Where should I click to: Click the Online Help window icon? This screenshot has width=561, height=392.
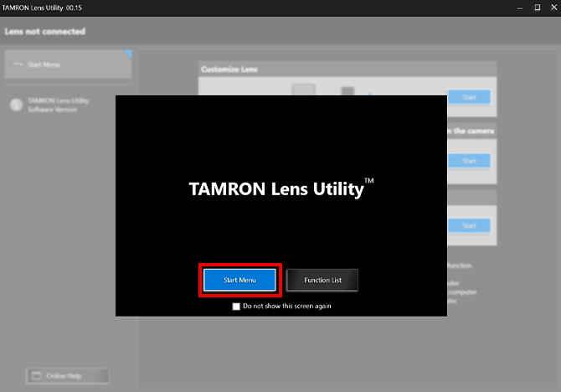(x=37, y=375)
